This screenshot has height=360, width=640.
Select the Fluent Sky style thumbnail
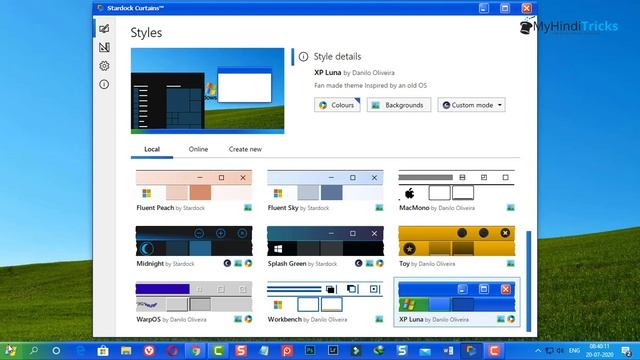(325, 185)
